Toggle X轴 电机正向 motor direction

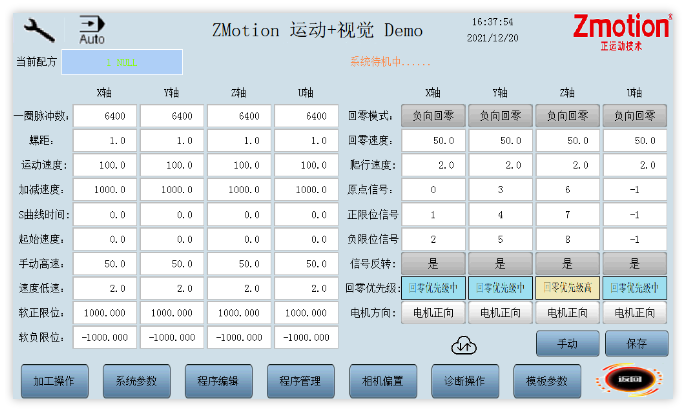[x=433, y=312]
